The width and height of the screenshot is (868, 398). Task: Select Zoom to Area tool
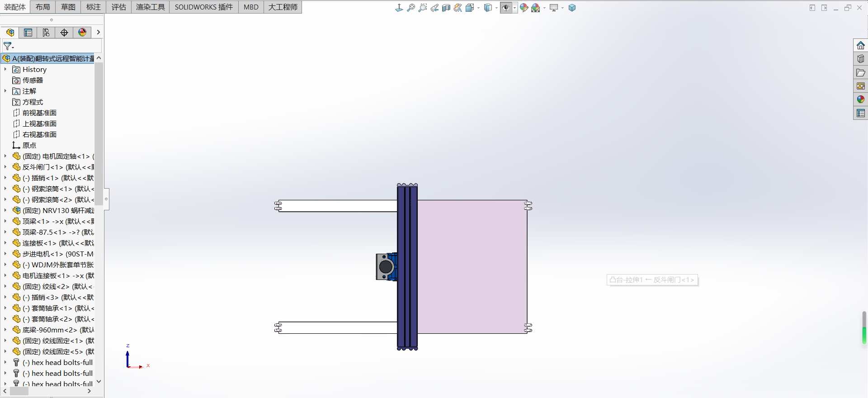tap(422, 8)
